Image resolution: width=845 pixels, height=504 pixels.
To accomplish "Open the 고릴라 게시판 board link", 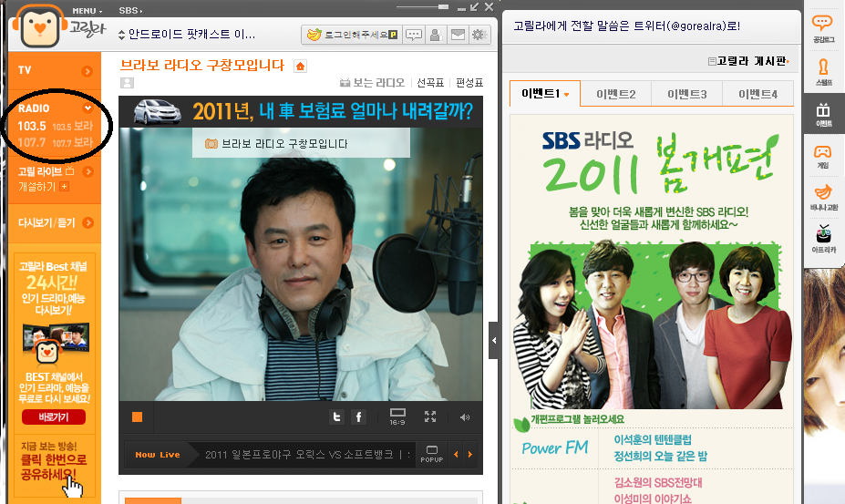I will point(748,61).
